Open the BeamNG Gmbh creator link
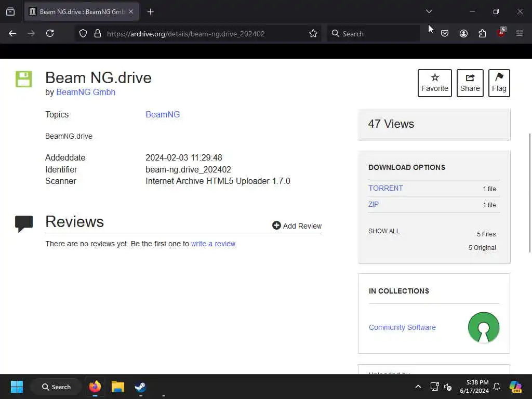The width and height of the screenshot is (532, 399). tap(86, 92)
